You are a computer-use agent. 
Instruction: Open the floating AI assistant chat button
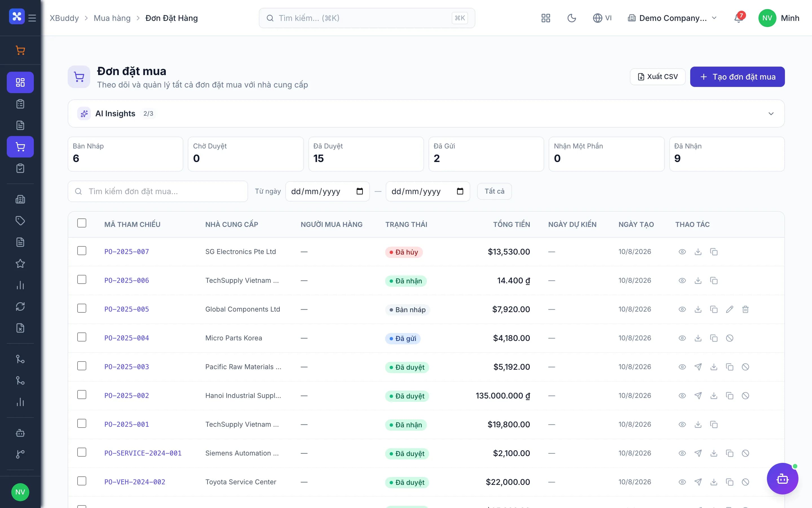782,478
